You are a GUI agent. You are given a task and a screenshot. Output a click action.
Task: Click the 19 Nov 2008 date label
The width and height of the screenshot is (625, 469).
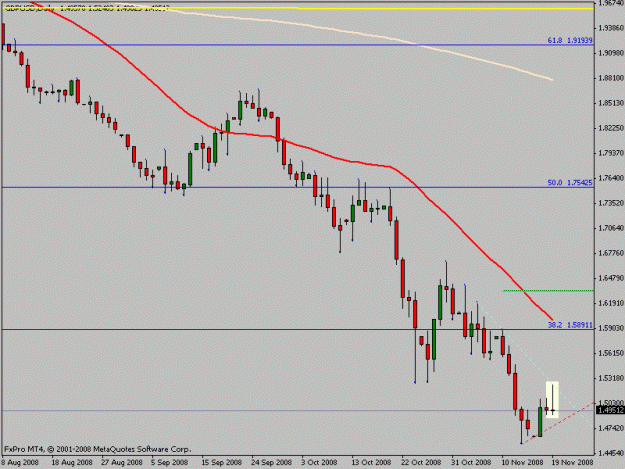[572, 463]
